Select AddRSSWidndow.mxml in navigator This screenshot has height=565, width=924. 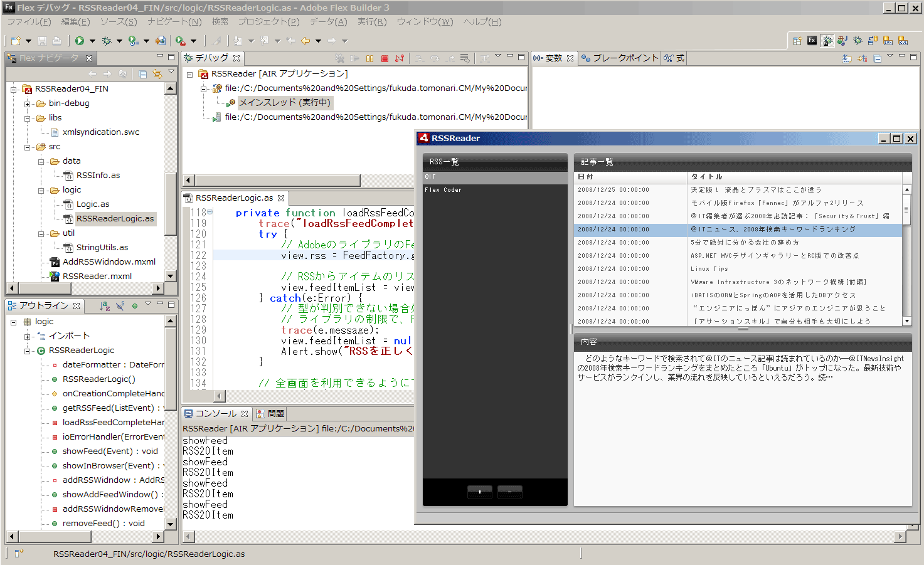[109, 262]
